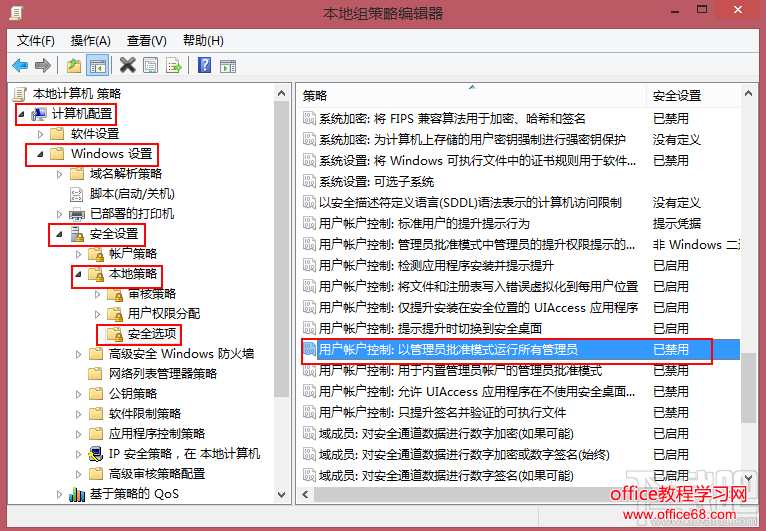Click the policy list vertical scrollbar thumb
This screenshot has height=531, width=766.
coord(748,388)
